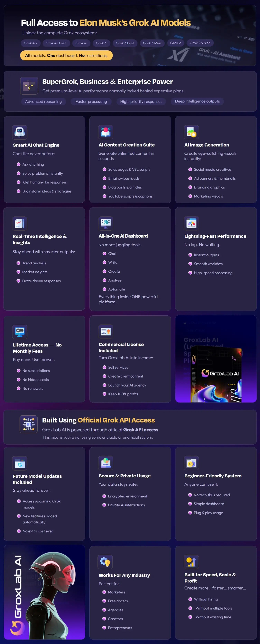Click the Built for Speed, Scale & Profit icon
Image resolution: width=260 pixels, height=644 pixels.
point(191,562)
